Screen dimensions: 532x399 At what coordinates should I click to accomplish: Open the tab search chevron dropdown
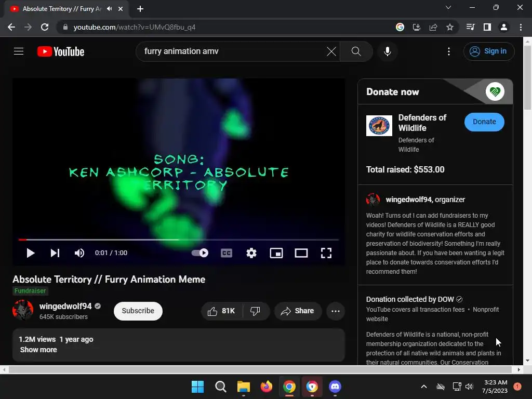pyautogui.click(x=448, y=7)
